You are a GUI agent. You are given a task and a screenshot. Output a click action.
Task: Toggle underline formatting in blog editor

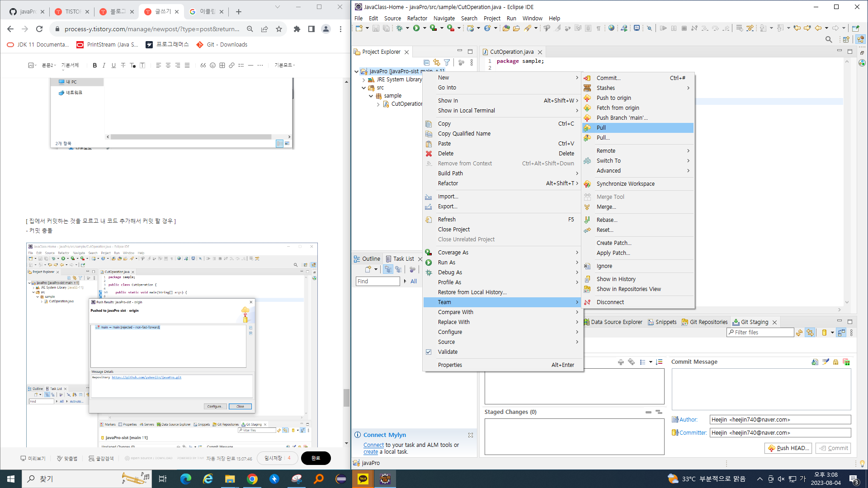click(x=113, y=66)
